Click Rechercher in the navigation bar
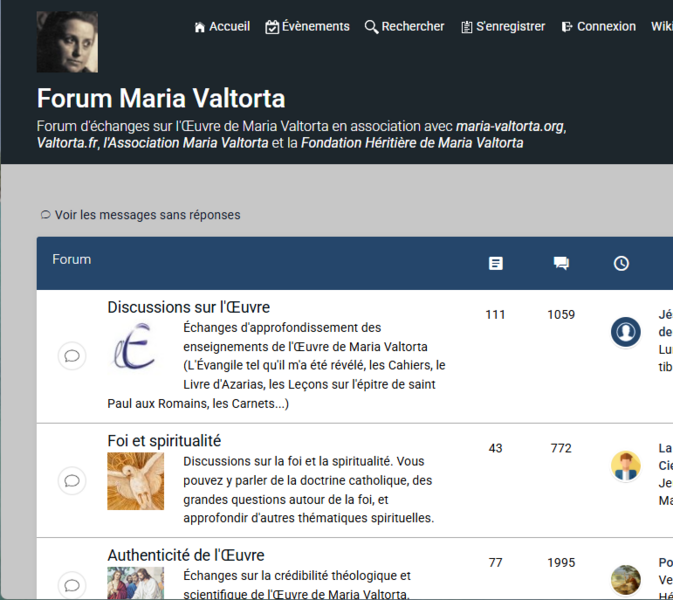Viewport: 673px width, 600px height. tap(404, 27)
